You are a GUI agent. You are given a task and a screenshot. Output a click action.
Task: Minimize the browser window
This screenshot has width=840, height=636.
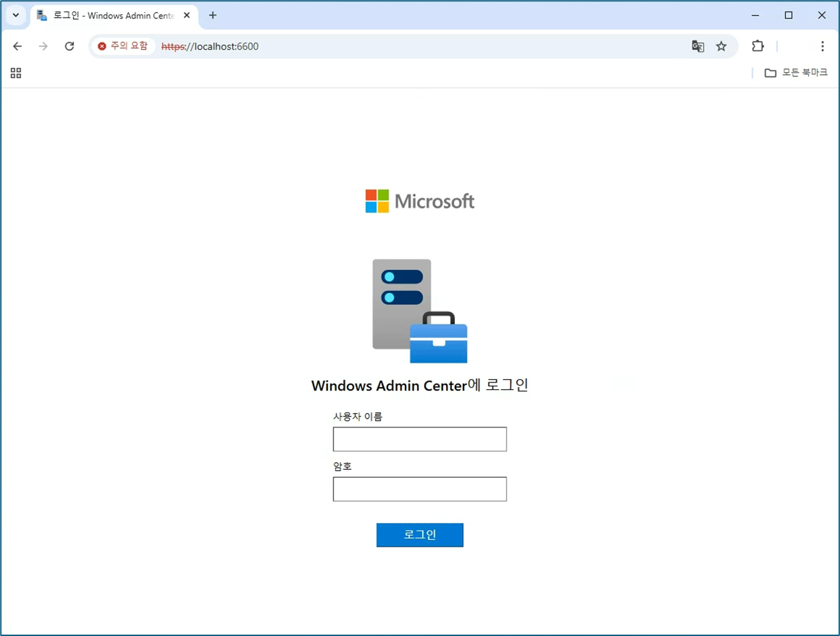(x=755, y=15)
